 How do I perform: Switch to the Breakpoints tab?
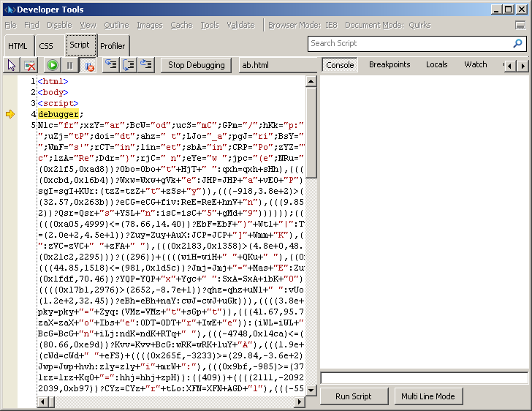point(389,64)
